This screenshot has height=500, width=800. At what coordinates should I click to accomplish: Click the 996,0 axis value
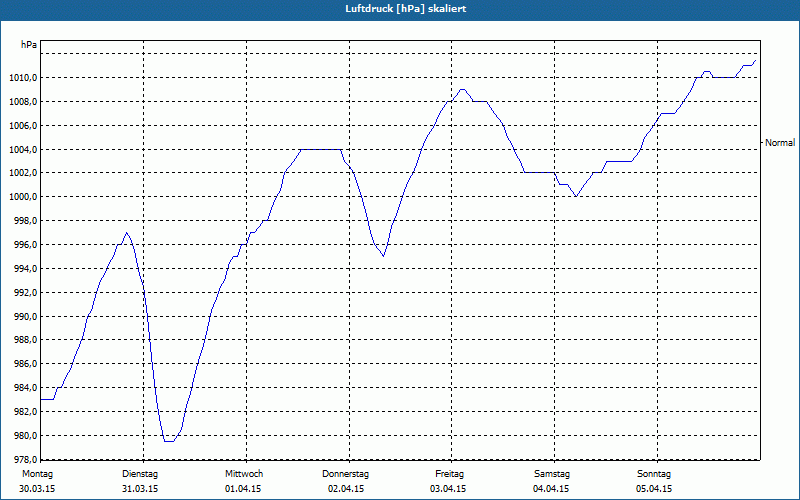pyautogui.click(x=25, y=245)
